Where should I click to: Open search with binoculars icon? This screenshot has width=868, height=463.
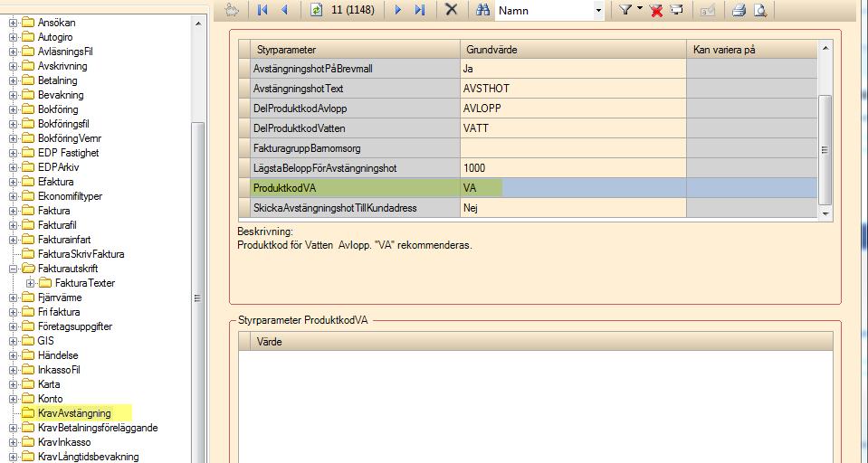click(x=483, y=9)
